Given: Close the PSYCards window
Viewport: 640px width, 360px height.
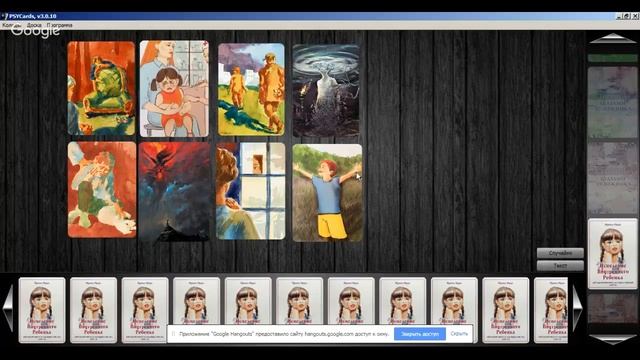Looking at the screenshot, I should coord(635,16).
